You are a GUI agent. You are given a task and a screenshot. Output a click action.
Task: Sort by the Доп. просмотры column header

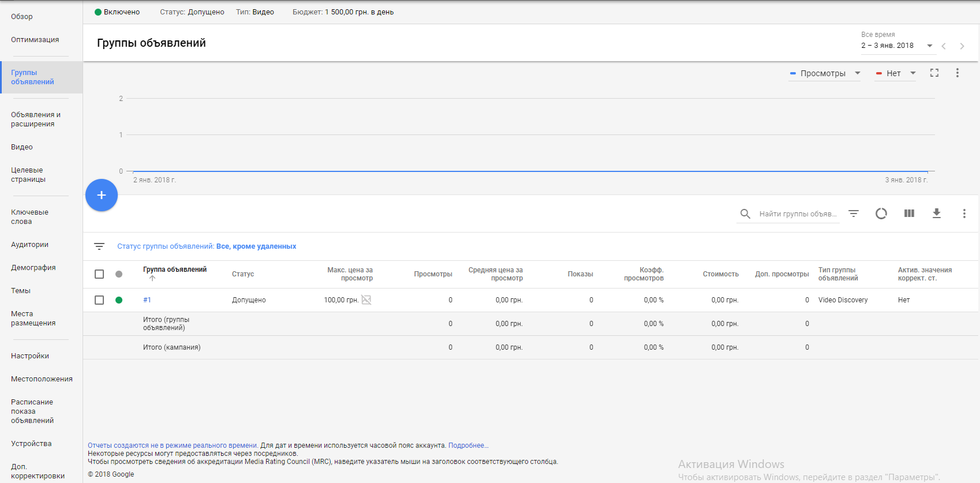[782, 274]
